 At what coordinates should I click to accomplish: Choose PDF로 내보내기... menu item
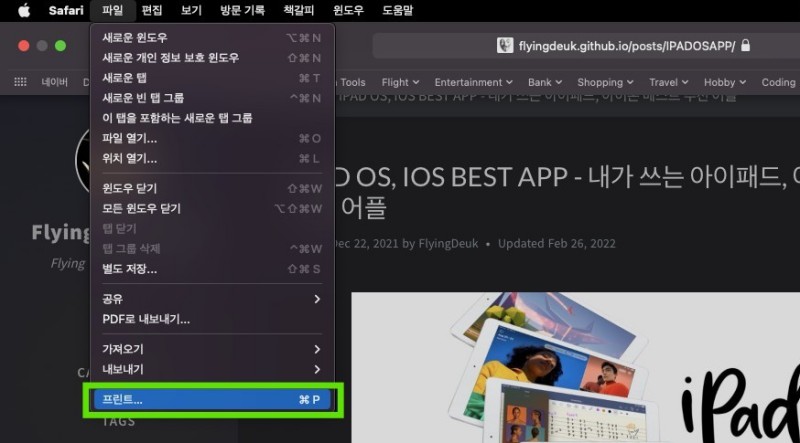click(x=212, y=319)
